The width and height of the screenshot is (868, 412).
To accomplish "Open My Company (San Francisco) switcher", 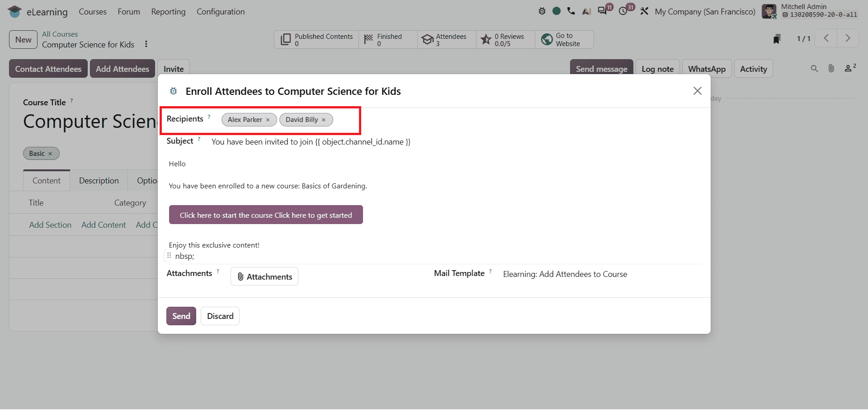I will point(705,12).
